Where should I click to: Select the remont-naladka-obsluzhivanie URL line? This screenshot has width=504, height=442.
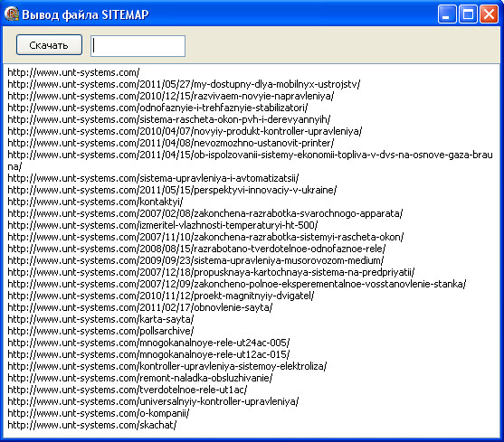pos(140,379)
